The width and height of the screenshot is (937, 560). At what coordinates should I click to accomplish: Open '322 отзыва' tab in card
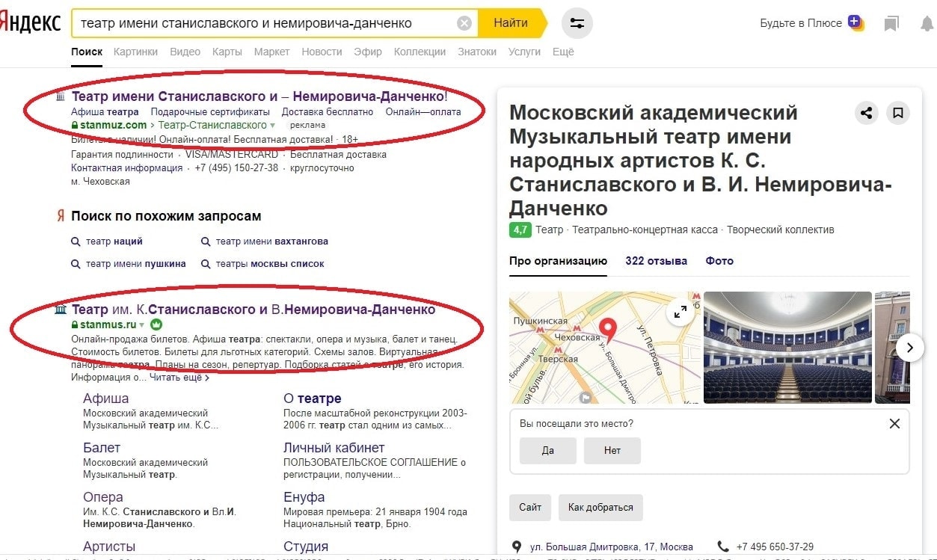pyautogui.click(x=656, y=261)
